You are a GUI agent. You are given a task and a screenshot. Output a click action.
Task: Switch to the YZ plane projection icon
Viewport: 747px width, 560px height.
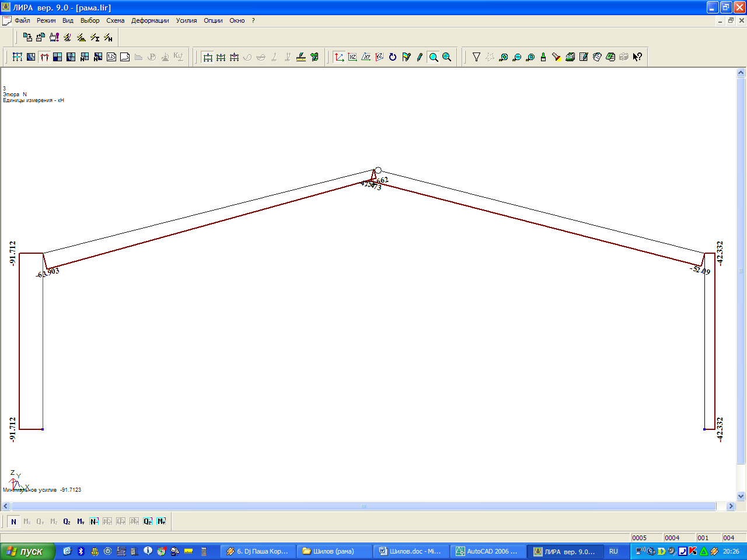(379, 57)
